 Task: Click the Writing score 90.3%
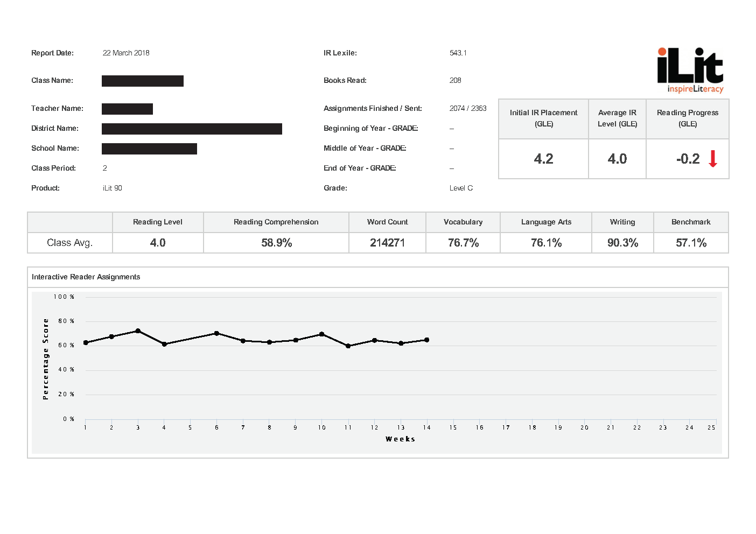[x=622, y=242]
